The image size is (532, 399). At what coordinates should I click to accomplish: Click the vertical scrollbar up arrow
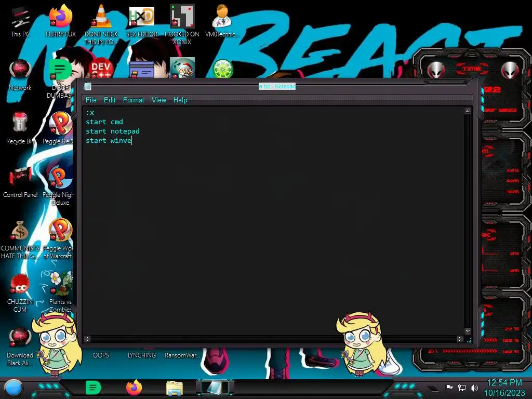point(468,111)
